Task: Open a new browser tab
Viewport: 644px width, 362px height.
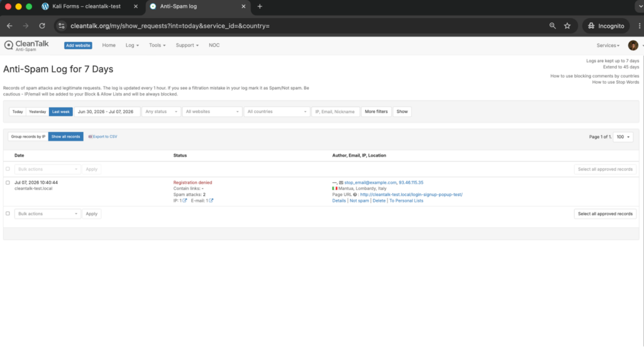Action: 260,6
